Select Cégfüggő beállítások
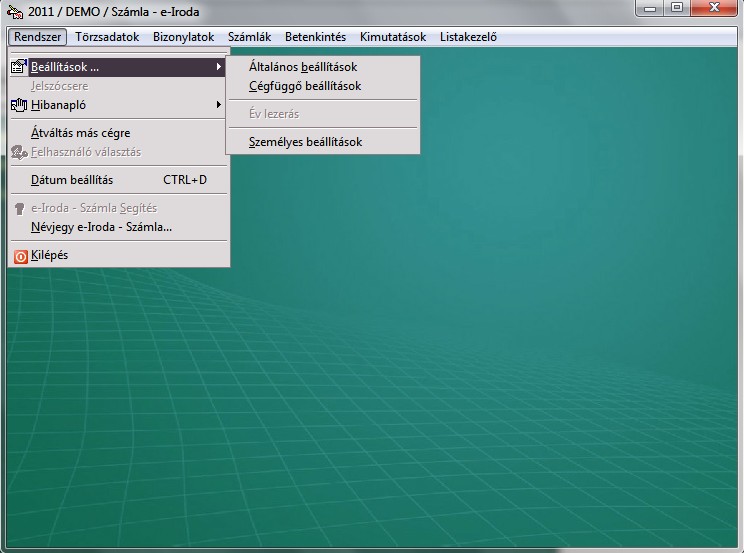Screen dimensions: 744x553 (x=304, y=86)
